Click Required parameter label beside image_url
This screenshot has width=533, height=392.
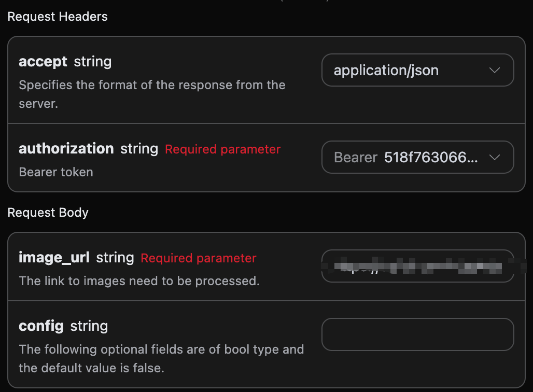199,258
